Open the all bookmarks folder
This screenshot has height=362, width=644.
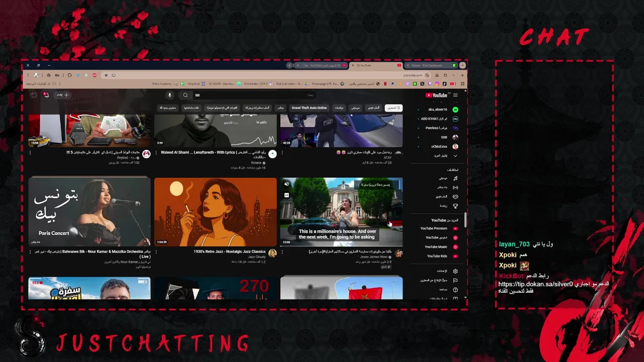(x=41, y=84)
